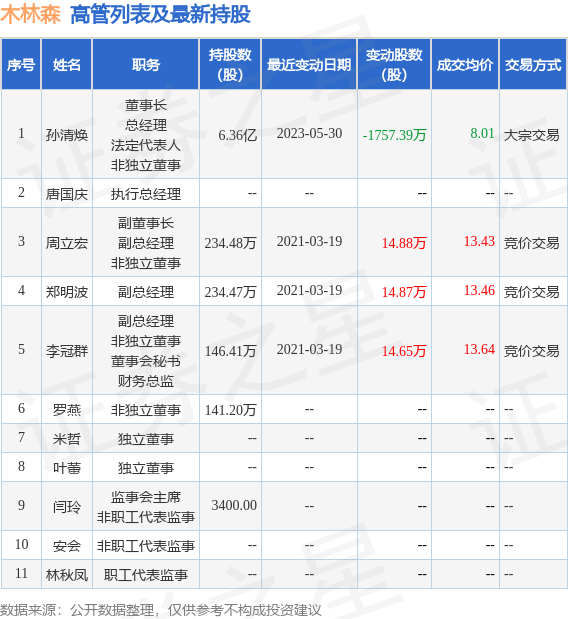Viewport: 568px width, 619px height.
Task: Click the -1757.39万 change value
Action: click(x=394, y=135)
